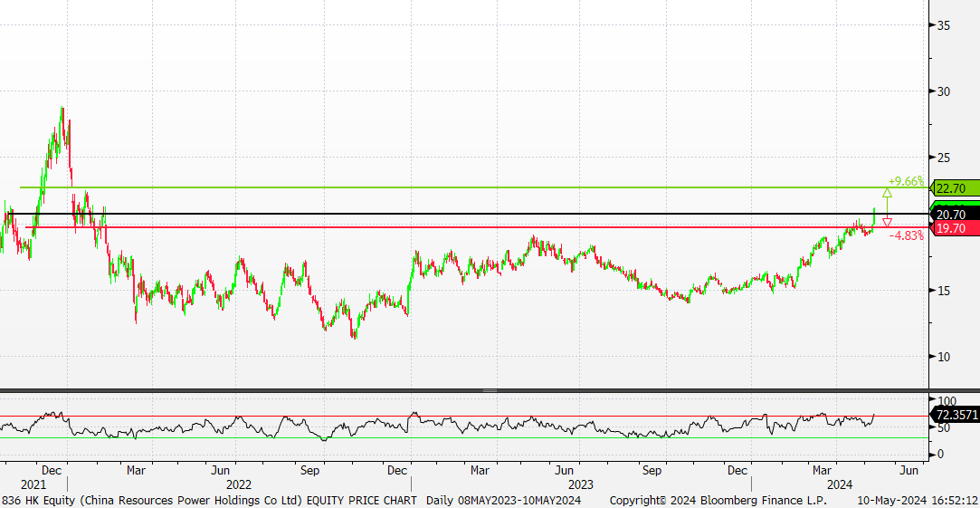
Task: Select the green horizontal target line
Action: pos(475,187)
